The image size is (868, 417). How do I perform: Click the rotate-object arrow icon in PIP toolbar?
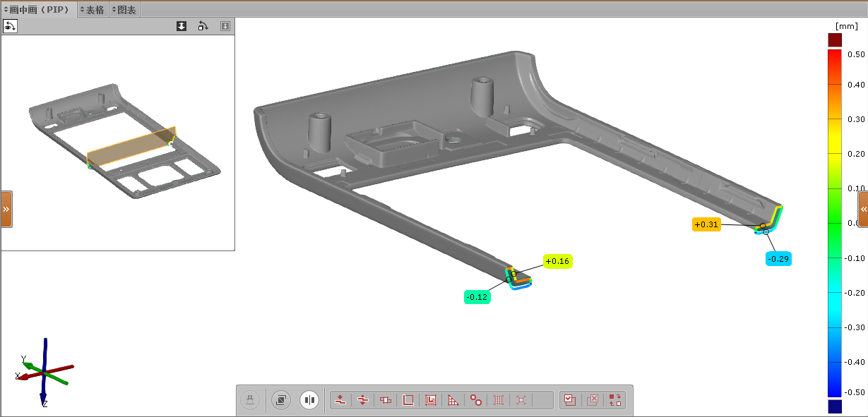pos(203,26)
